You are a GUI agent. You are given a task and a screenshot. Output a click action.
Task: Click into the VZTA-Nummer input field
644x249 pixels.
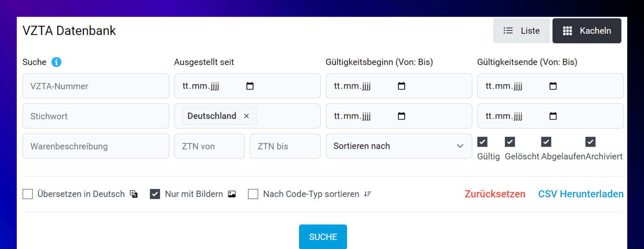click(96, 86)
